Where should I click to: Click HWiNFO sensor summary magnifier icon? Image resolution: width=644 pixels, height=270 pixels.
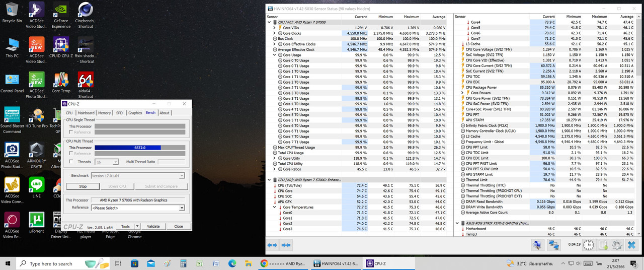coord(538,245)
